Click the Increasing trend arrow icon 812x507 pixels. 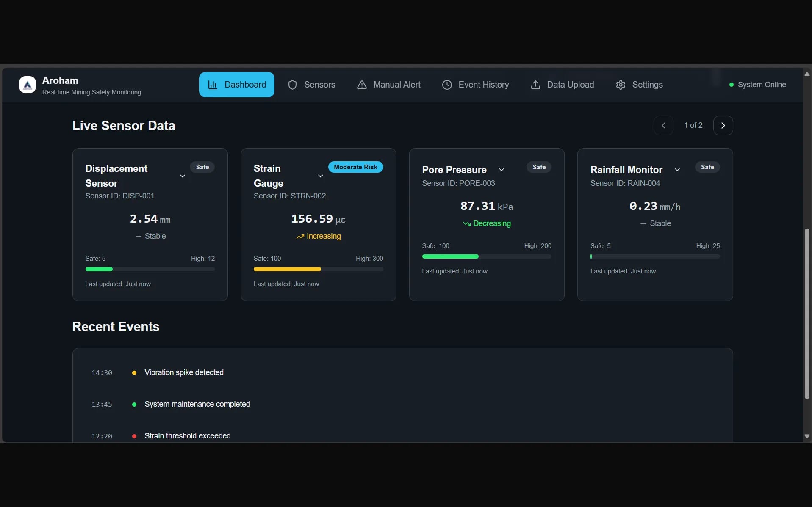coord(300,237)
